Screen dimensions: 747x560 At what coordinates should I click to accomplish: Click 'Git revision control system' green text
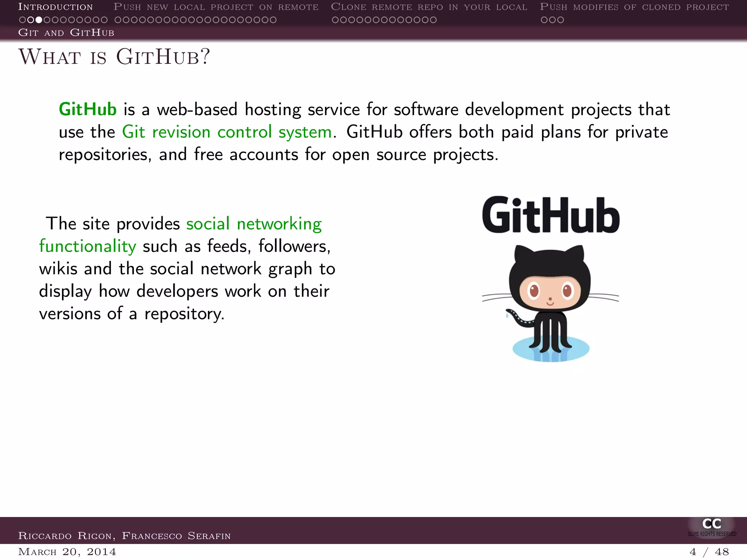[227, 132]
